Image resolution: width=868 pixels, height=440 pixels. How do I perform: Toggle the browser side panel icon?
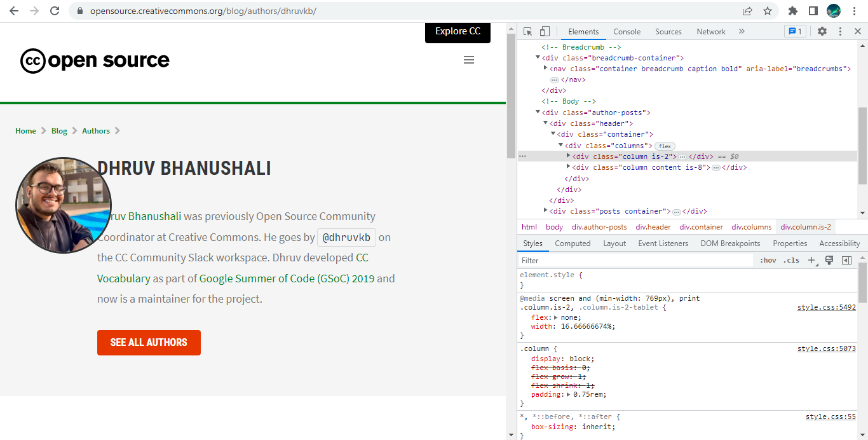(813, 11)
